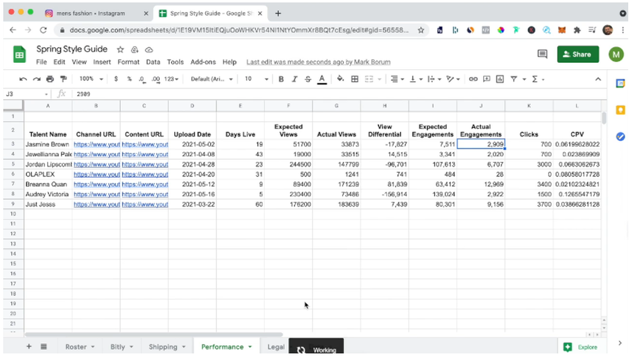Screen dimensions: 629x364
Task: Insert a comment using the toolbar icon
Action: [486, 79]
